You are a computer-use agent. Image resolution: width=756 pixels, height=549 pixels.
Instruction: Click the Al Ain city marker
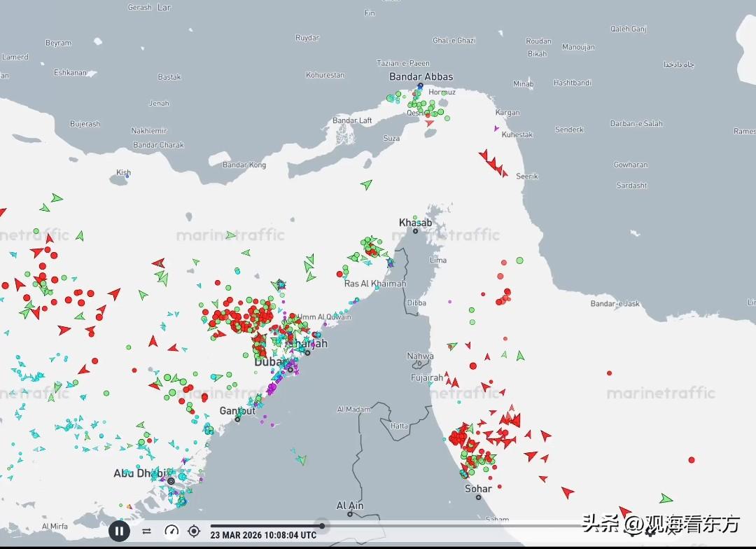click(x=350, y=514)
